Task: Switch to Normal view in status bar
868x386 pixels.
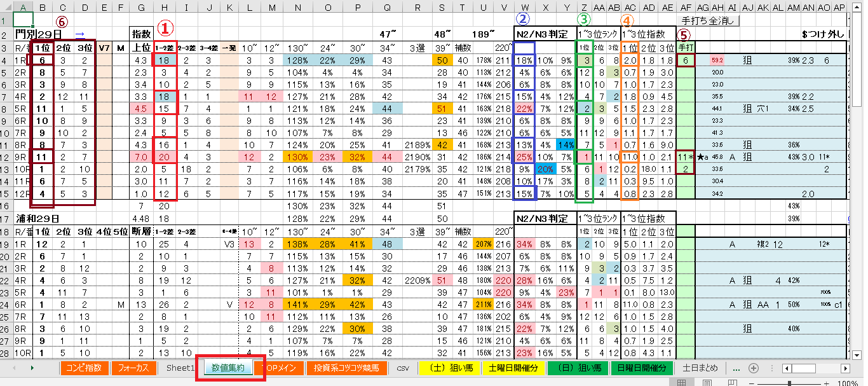Action: 682,383
